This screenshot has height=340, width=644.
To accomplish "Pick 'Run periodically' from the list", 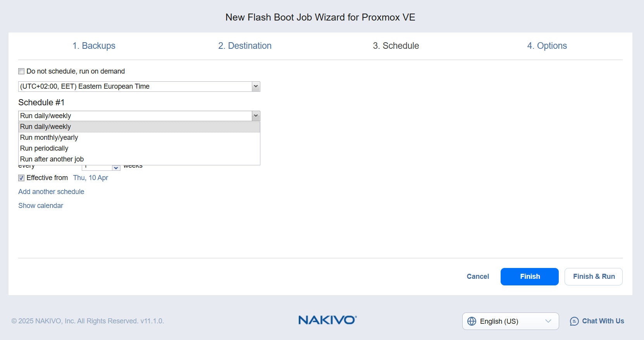I will 44,148.
